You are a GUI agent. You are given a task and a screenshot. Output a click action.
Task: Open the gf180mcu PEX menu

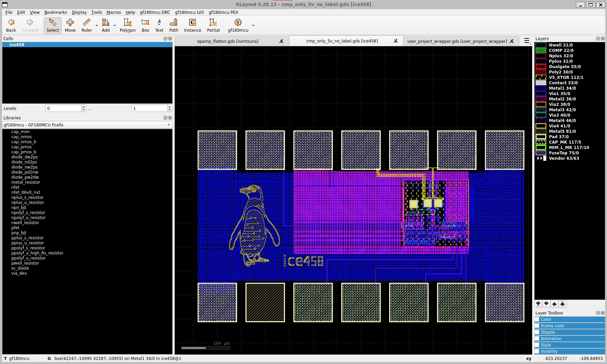point(223,12)
